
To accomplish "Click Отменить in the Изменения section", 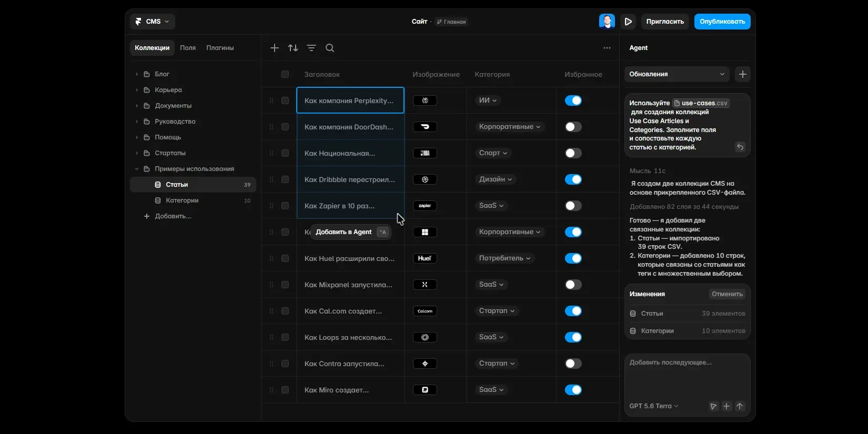I will (727, 294).
